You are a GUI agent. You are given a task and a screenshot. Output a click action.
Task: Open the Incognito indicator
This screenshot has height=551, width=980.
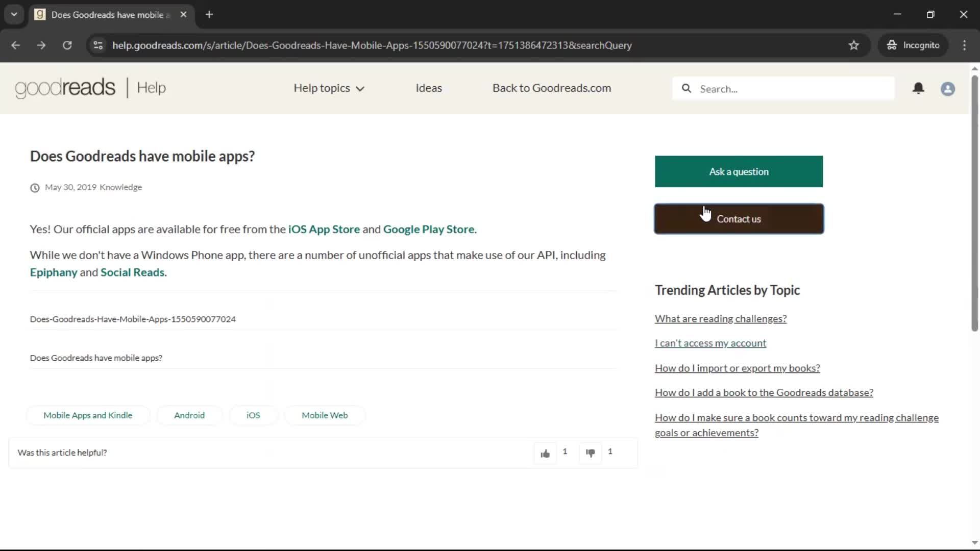point(913,45)
